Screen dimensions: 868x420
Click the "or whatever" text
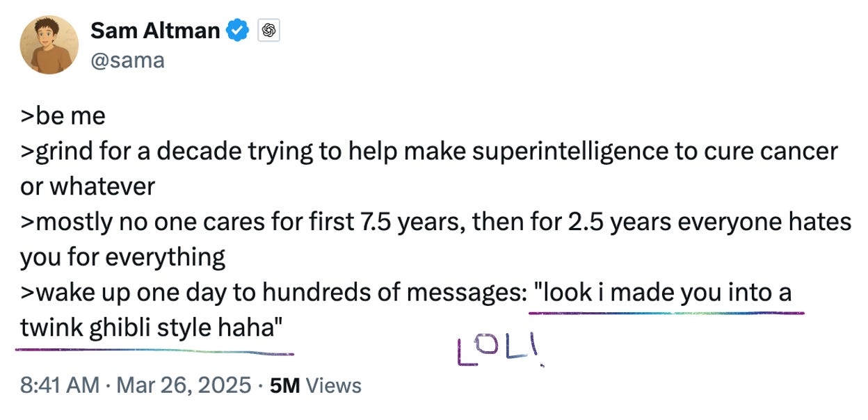click(87, 186)
